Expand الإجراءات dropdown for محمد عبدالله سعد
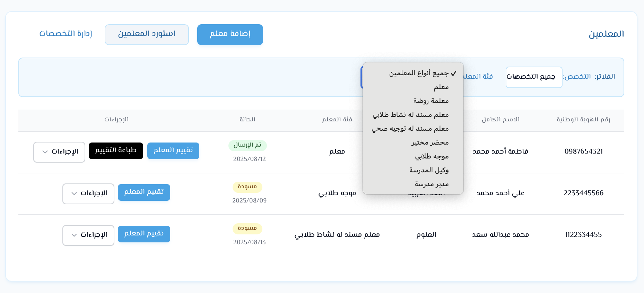Image resolution: width=644 pixels, height=293 pixels. (x=88, y=235)
